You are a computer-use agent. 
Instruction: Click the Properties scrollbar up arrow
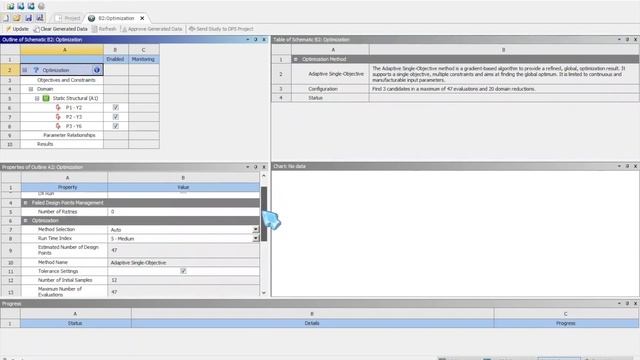[264, 176]
